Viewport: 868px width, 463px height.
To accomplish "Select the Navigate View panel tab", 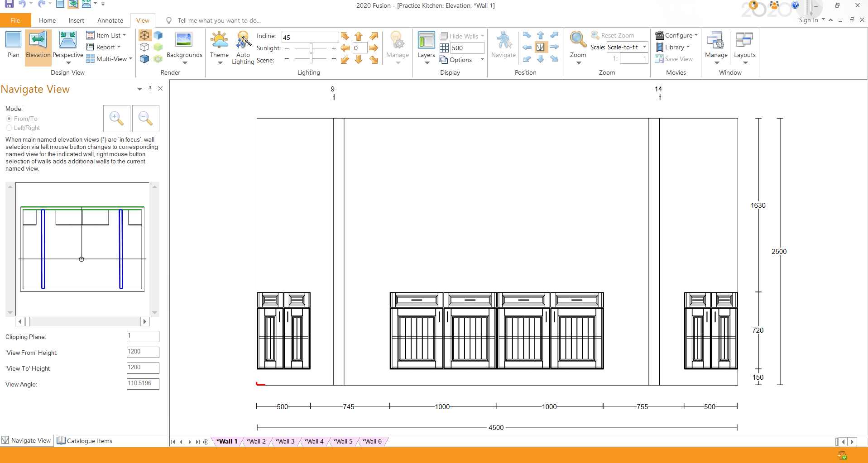I will point(26,440).
